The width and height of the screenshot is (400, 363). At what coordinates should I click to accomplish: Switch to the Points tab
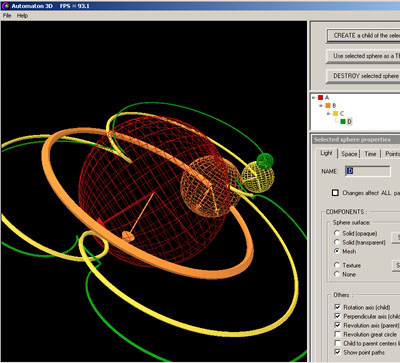[x=392, y=154]
